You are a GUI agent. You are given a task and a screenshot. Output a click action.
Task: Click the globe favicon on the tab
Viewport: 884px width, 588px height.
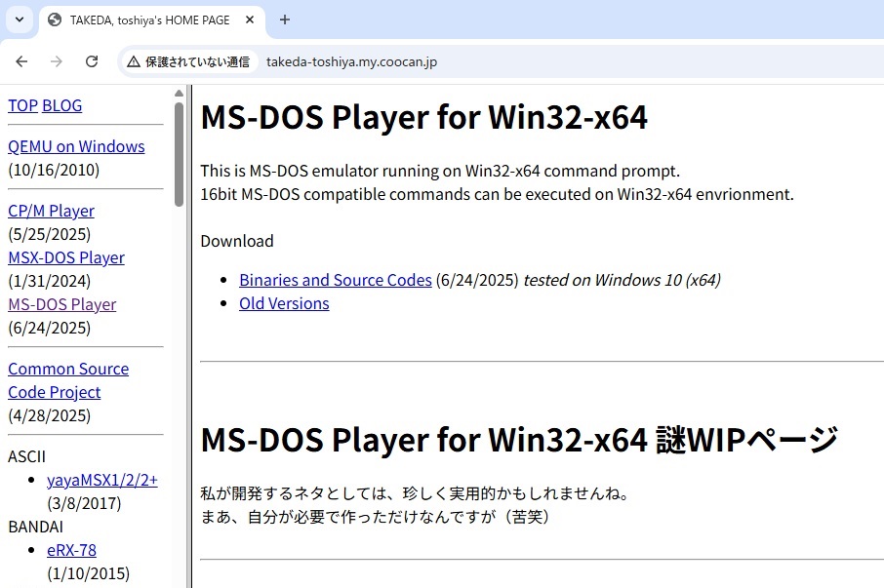55,20
